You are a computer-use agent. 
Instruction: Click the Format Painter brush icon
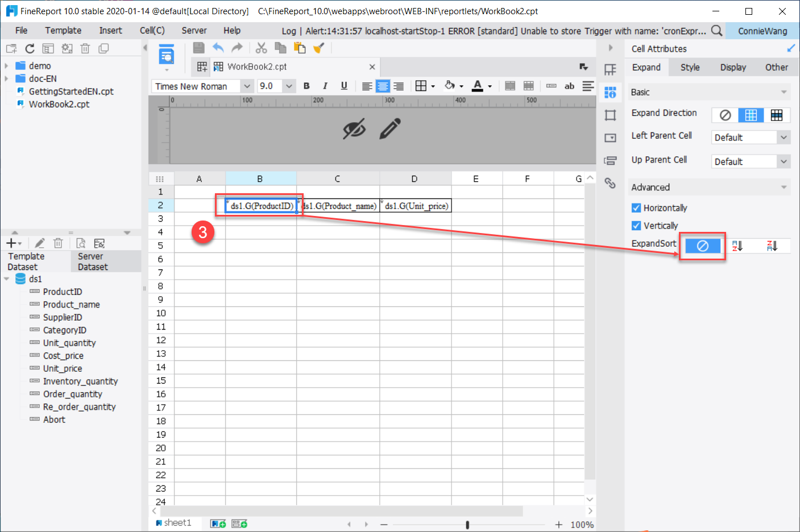(318, 48)
